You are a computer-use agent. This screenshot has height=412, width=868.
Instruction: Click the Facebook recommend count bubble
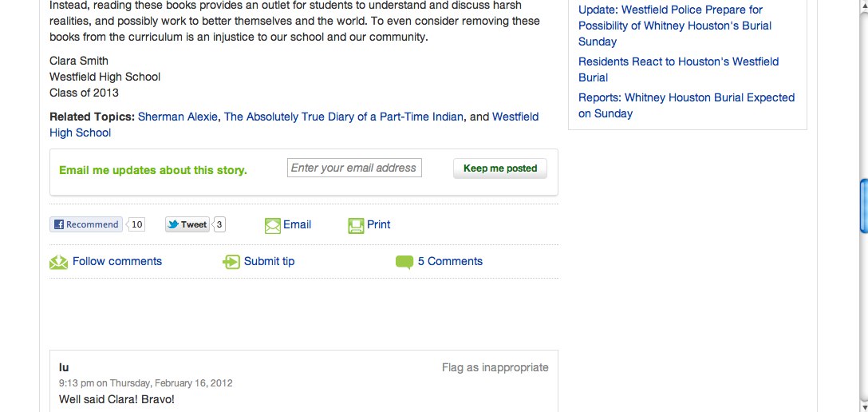tap(136, 224)
